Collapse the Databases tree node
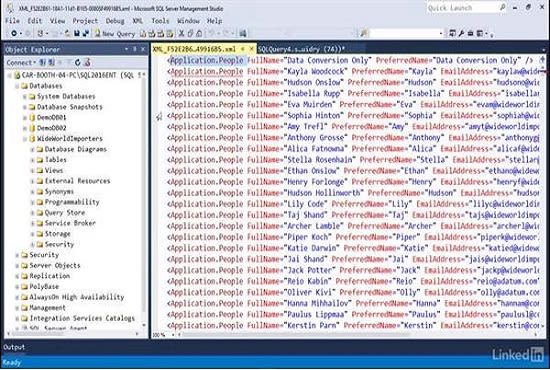This screenshot has width=550, height=370. [x=17, y=86]
